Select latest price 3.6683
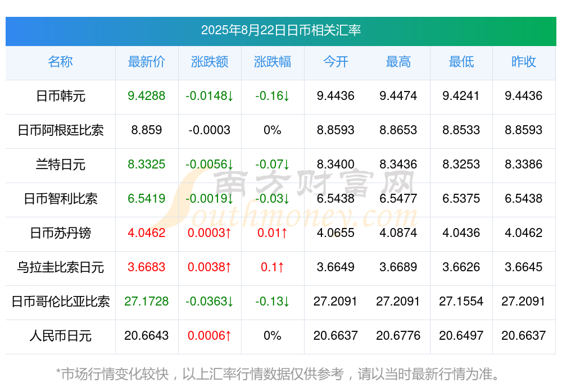 click(x=146, y=267)
